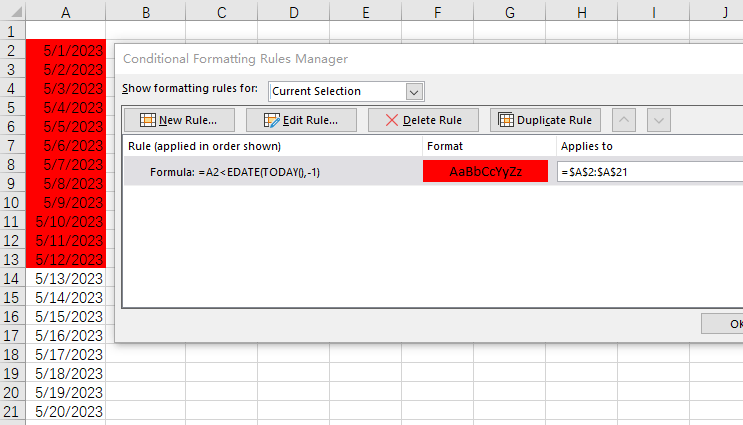Screen dimensions: 743x425
Task: Click cell containing 5/7/2023
Action: 66,164
